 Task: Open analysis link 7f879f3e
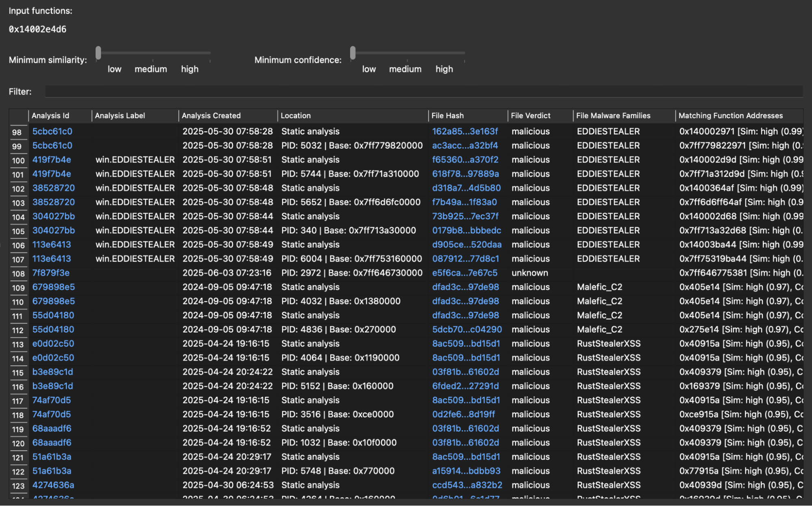point(51,273)
